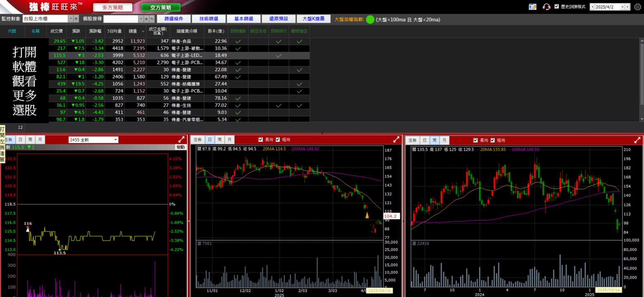Image resolution: width=644 pixels, height=297 pixels.
Task: Switch to 空方策略 strategy
Action: point(161,7)
